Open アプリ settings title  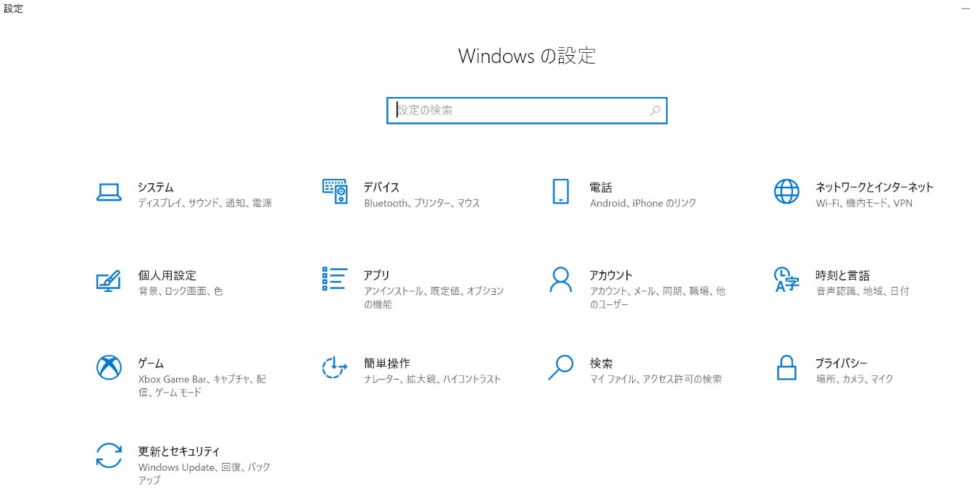point(377,276)
